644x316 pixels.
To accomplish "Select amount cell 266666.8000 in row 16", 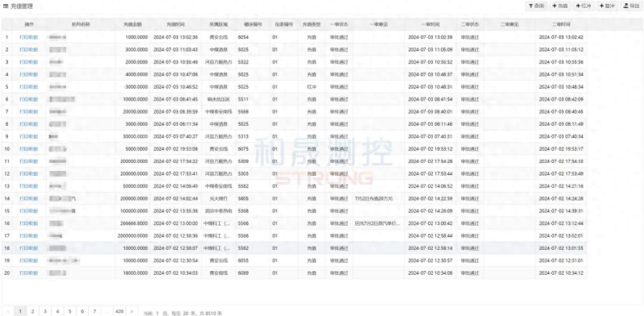I will [x=134, y=223].
